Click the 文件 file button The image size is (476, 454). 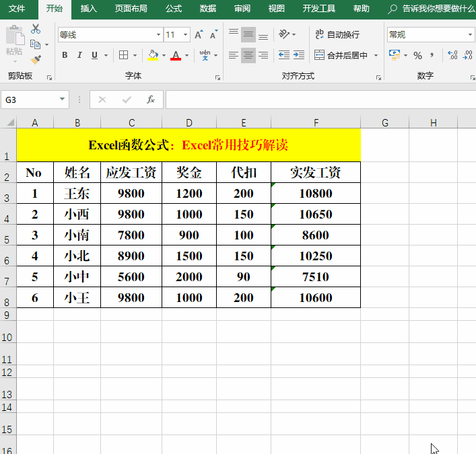coord(17,9)
